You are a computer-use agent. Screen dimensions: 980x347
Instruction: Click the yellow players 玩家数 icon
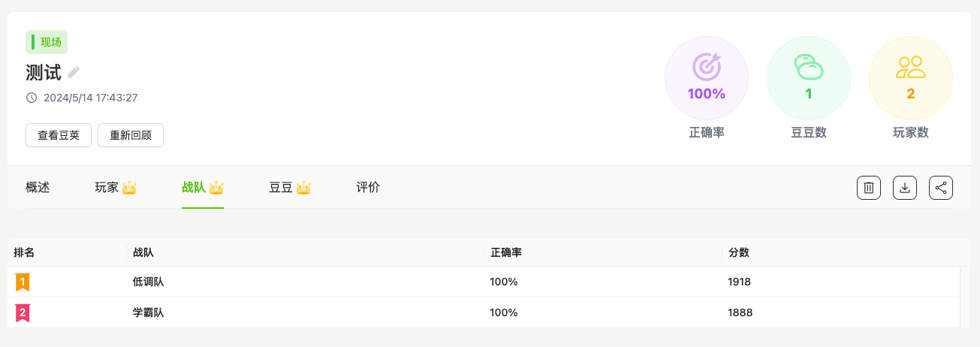coord(911,68)
